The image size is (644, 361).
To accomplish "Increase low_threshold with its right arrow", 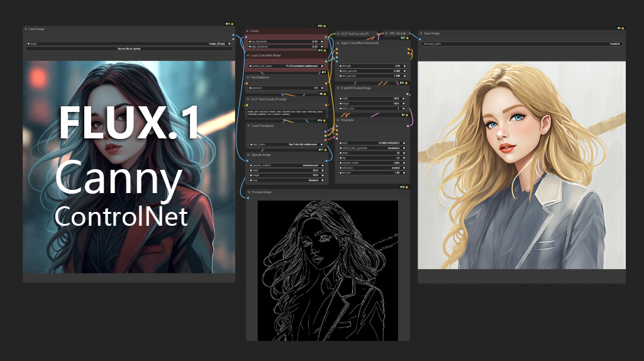I will (322, 42).
